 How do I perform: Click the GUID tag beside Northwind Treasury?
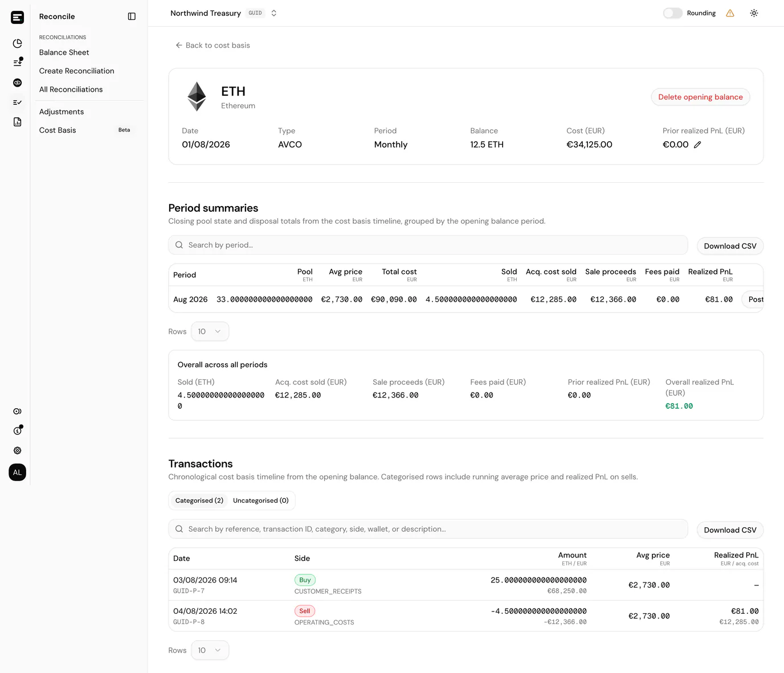point(255,13)
